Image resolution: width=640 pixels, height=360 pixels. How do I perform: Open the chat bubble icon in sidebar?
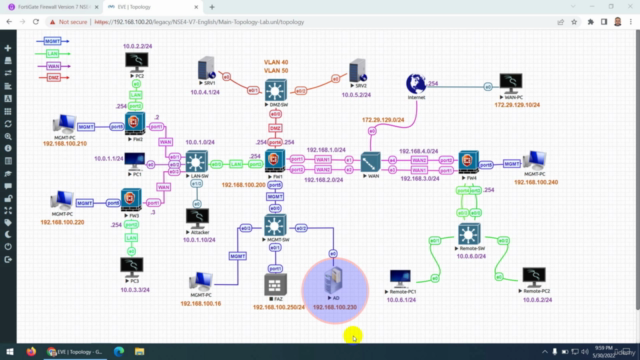click(x=8, y=186)
